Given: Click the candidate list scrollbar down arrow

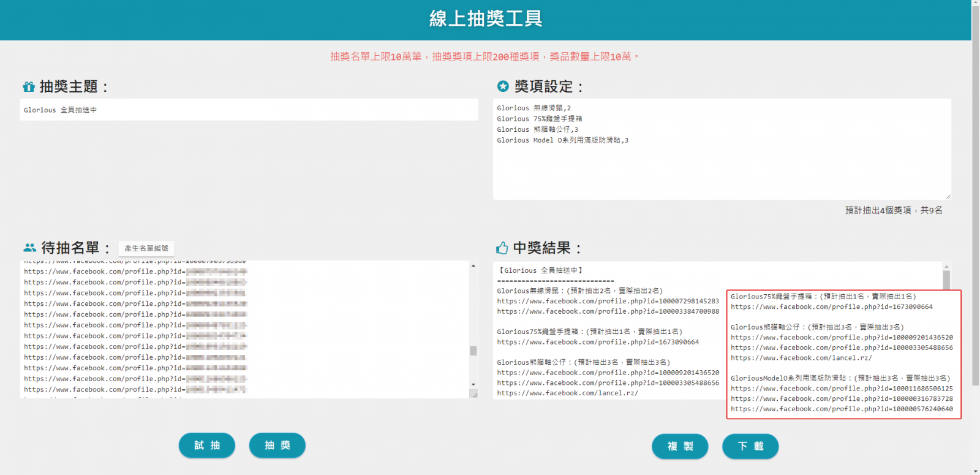Looking at the screenshot, I should pyautogui.click(x=473, y=384).
